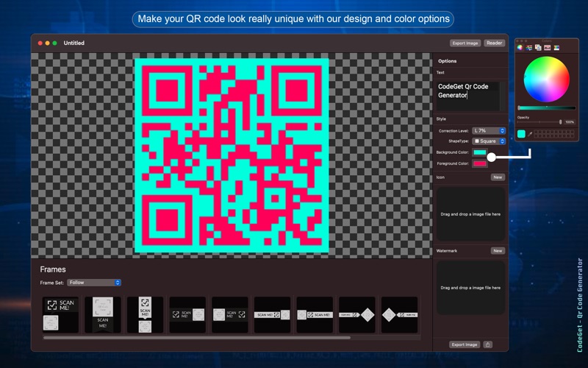The image size is (588, 368).
Task: Click the QR code preview image
Action: pyautogui.click(x=232, y=155)
